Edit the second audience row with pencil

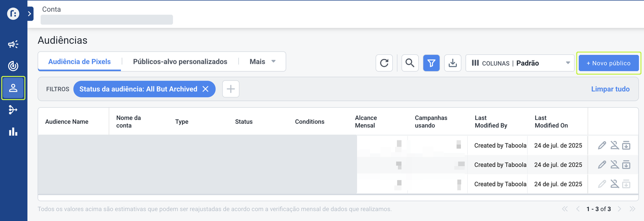pos(602,165)
